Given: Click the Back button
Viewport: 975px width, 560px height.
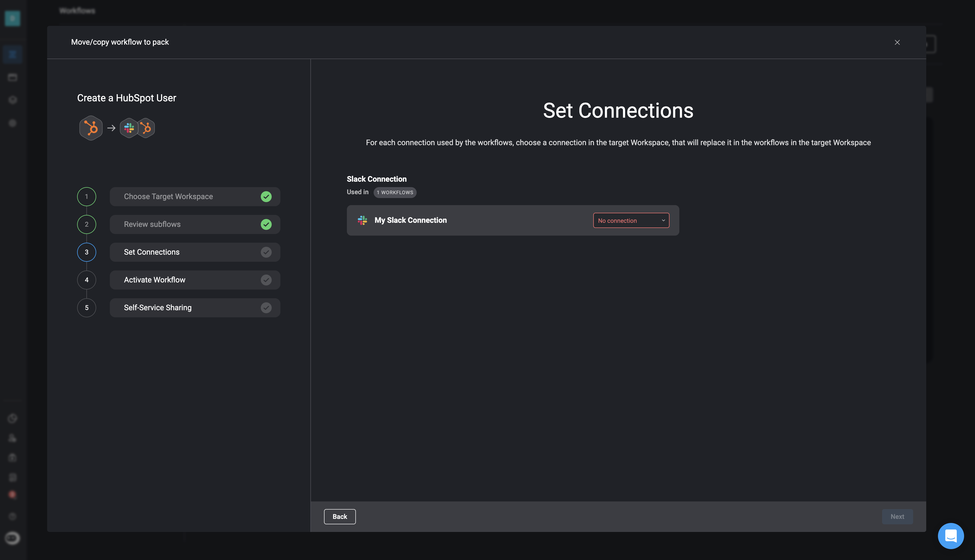Looking at the screenshot, I should click(340, 516).
